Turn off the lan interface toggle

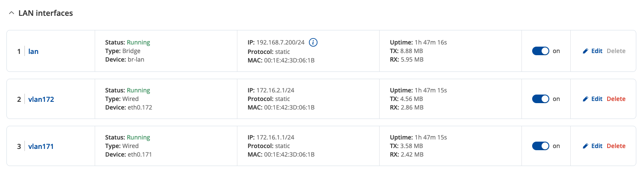pos(540,51)
